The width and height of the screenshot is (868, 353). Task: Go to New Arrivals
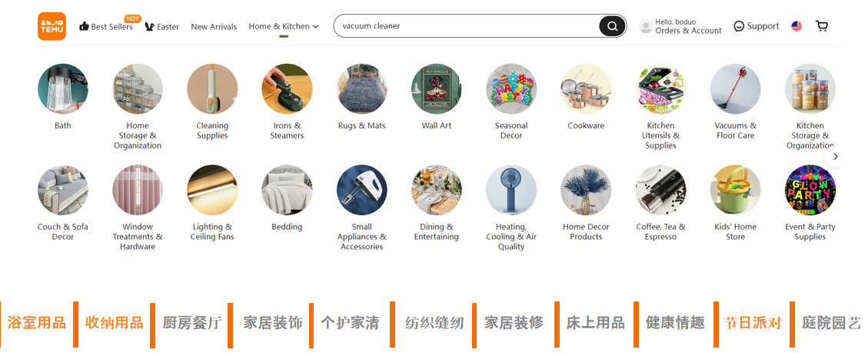coord(214,27)
